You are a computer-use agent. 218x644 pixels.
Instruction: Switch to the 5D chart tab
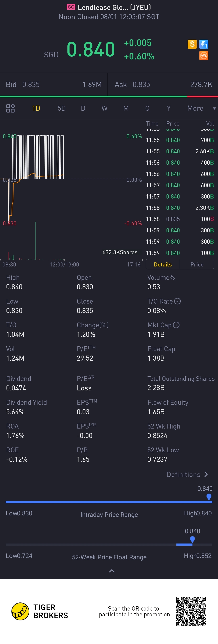click(62, 108)
